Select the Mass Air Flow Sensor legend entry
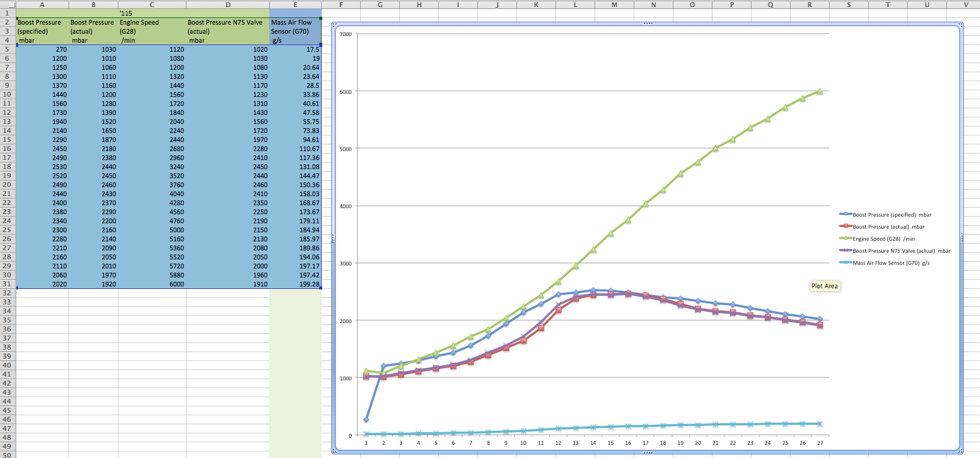980x458 pixels. 890,263
